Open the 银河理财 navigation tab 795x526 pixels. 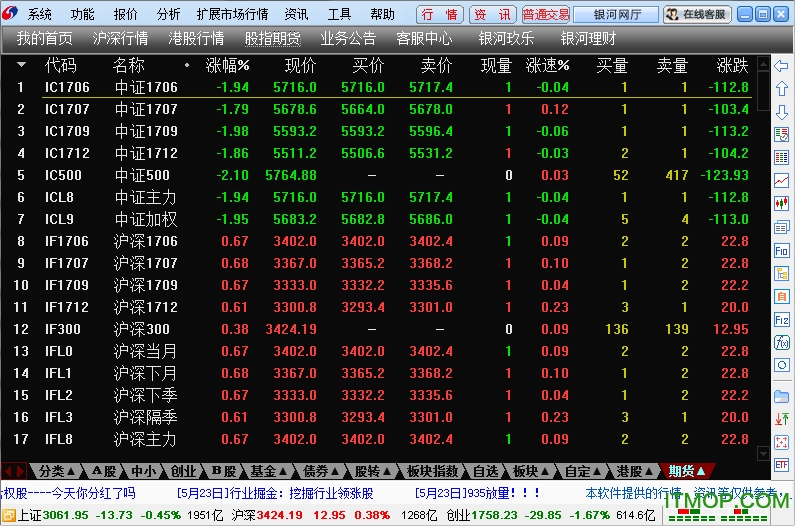[x=588, y=39]
